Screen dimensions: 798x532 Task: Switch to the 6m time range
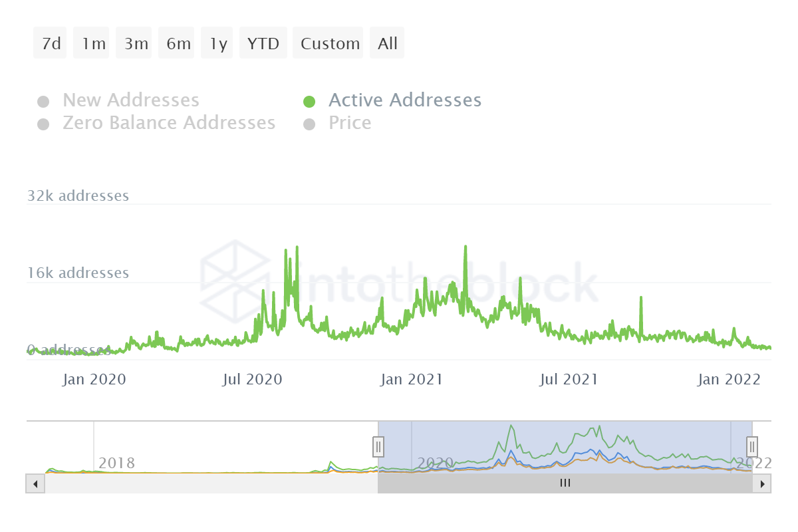[178, 44]
